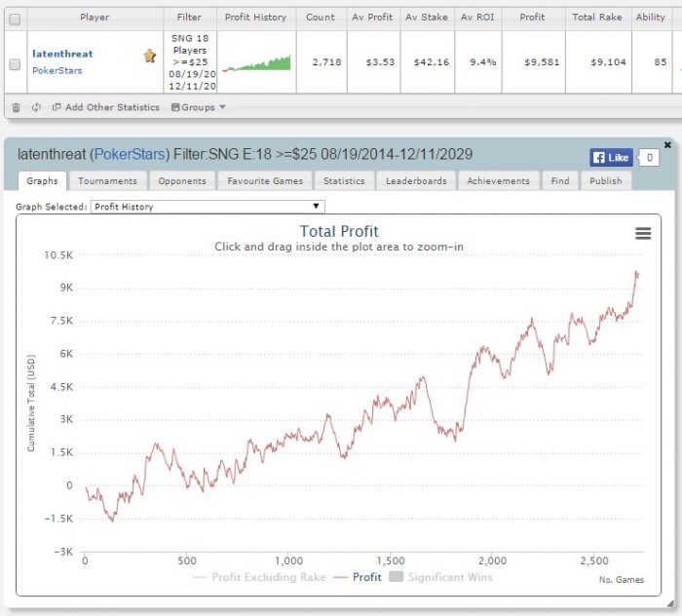The height and width of the screenshot is (616, 682).
Task: Click the Add Other Statistics icon
Action: pos(57,107)
